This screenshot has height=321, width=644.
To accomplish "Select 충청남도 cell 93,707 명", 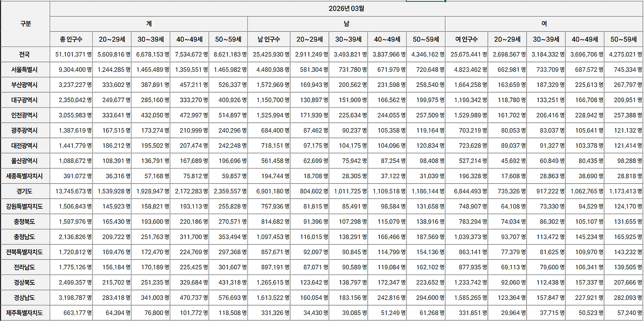I will pos(508,237).
